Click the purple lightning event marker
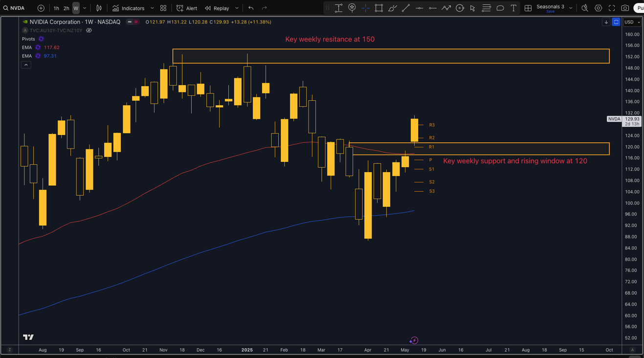 click(414, 340)
